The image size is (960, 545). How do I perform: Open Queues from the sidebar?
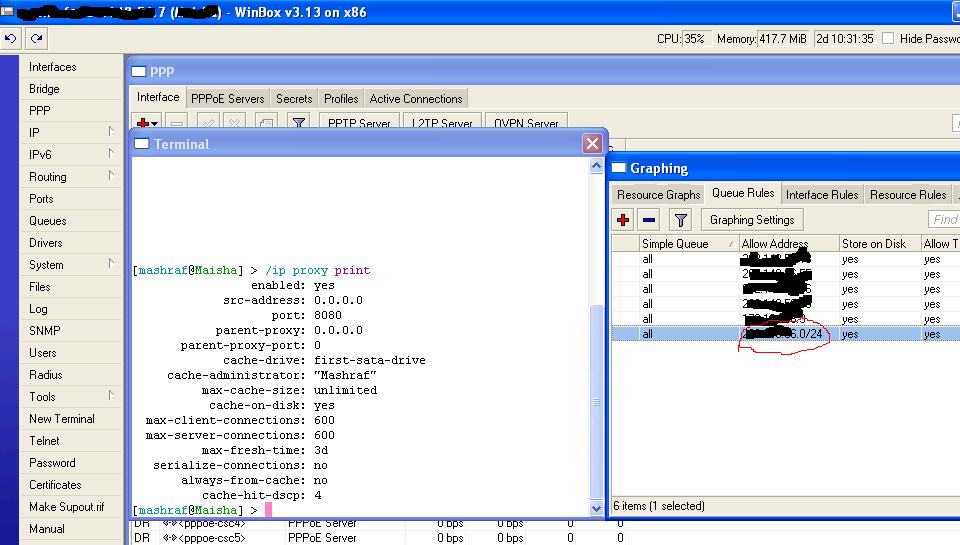coord(48,221)
